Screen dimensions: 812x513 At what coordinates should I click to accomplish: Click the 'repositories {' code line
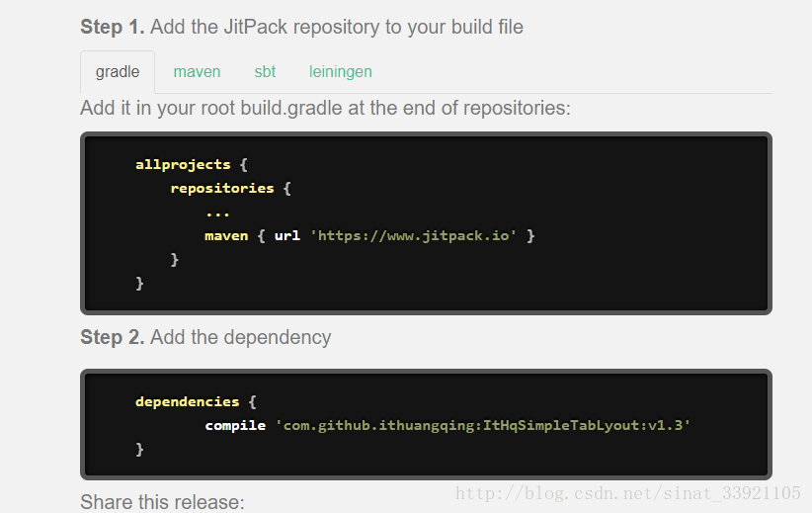pos(231,188)
